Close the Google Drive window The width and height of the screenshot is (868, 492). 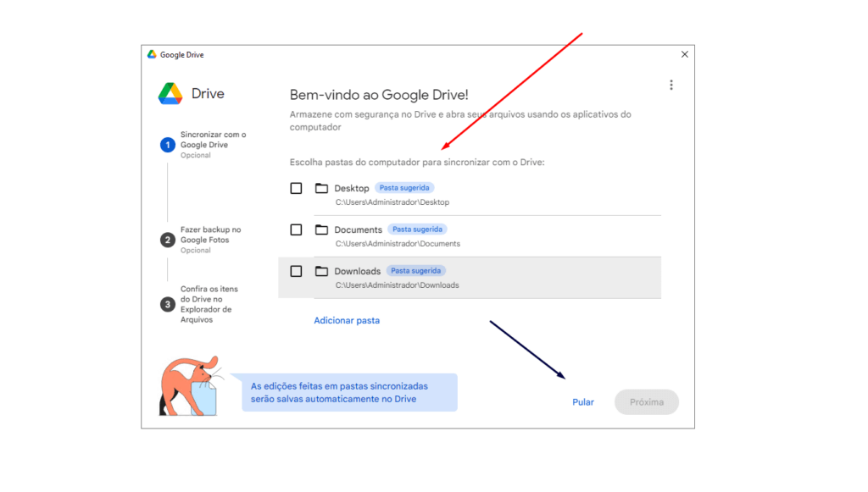point(685,54)
